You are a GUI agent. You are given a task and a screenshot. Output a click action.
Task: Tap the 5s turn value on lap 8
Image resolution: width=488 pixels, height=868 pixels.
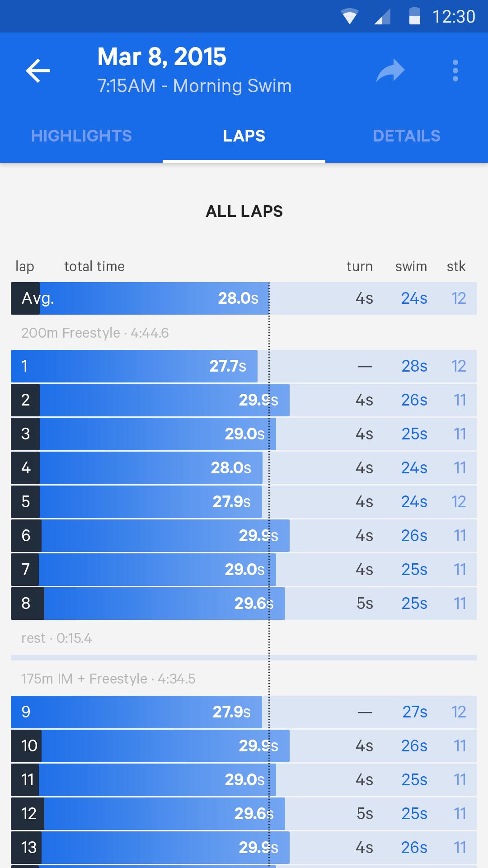pos(364,604)
